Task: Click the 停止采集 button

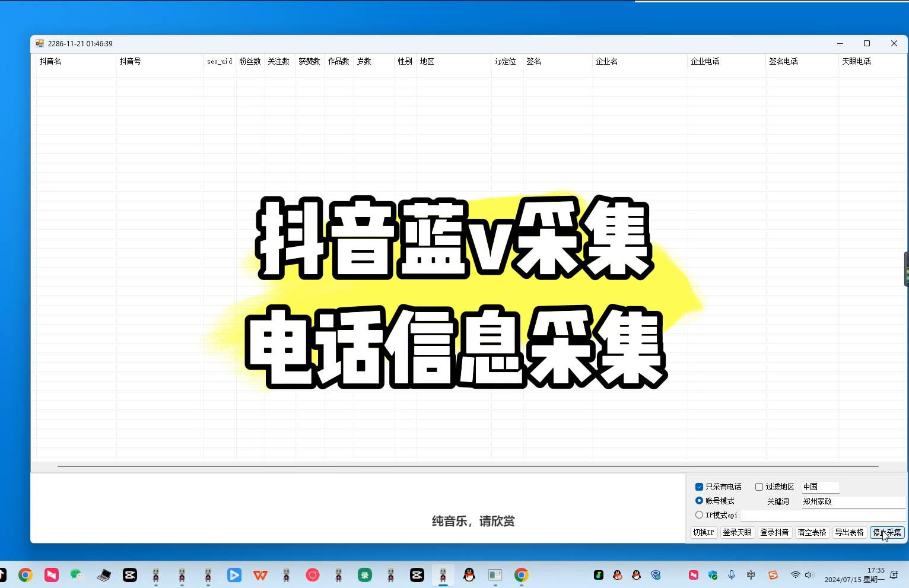Action: (x=887, y=532)
